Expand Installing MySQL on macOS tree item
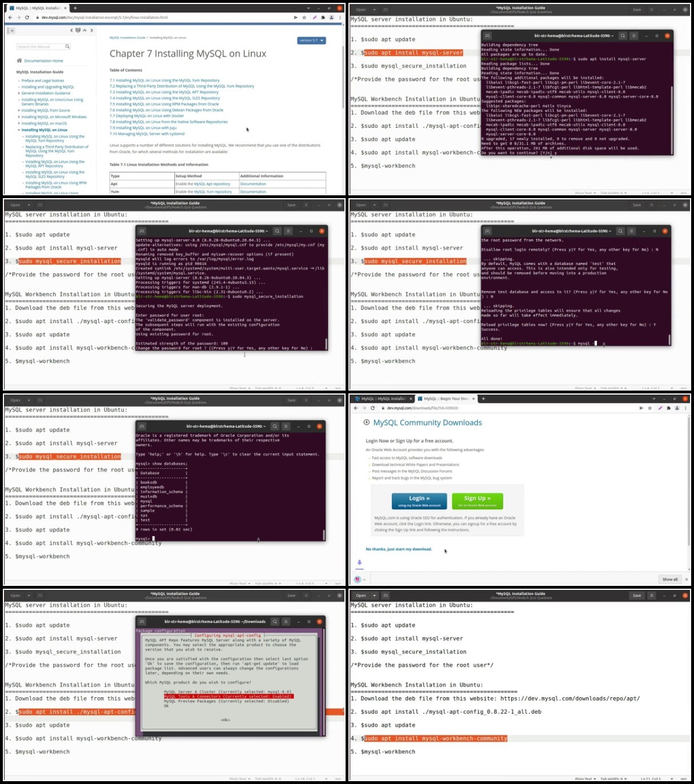Image resolution: width=694 pixels, height=784 pixels. (x=19, y=123)
